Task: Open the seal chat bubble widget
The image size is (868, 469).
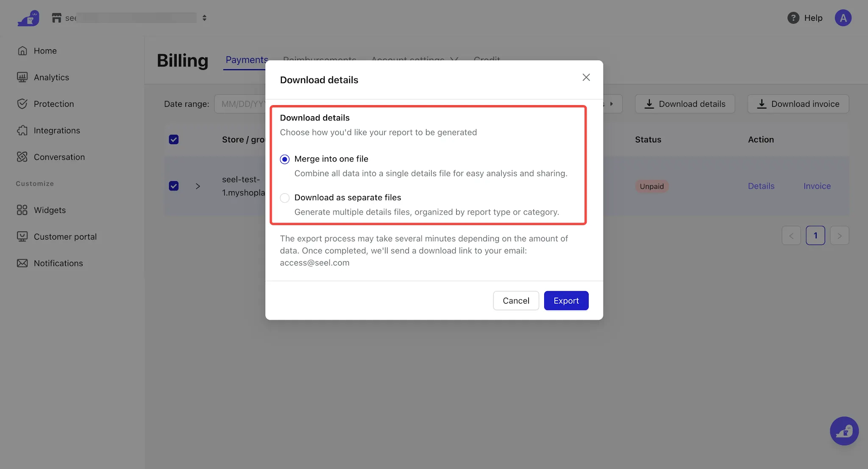Action: [x=844, y=431]
